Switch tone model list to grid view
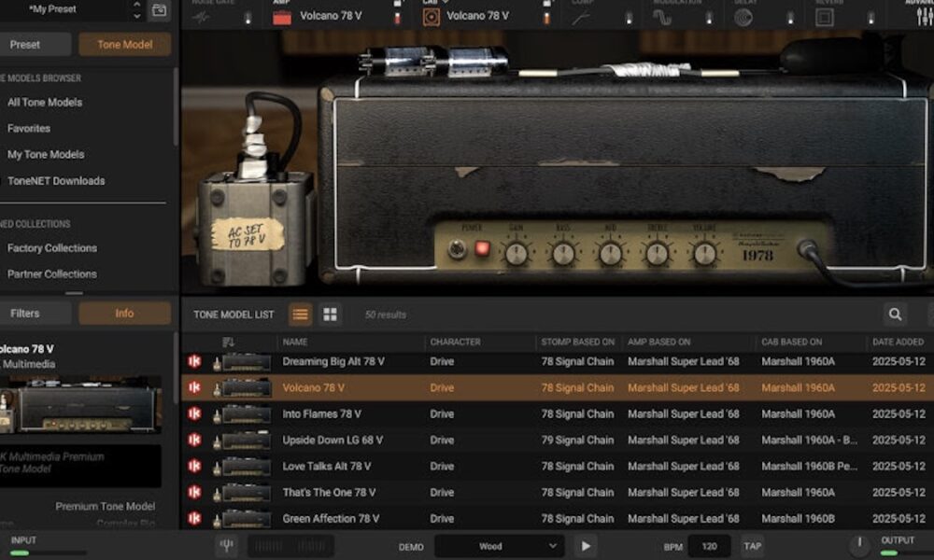Viewport: 934px width, 560px height. click(330, 314)
